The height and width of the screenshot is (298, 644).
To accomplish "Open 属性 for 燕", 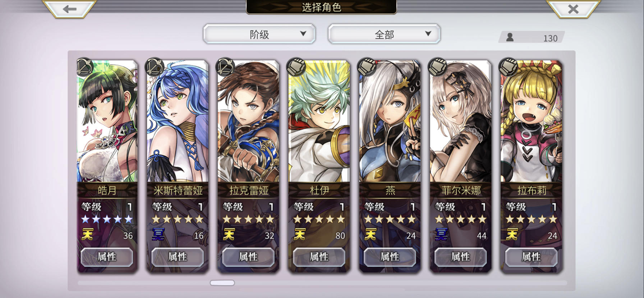I will [x=390, y=257].
